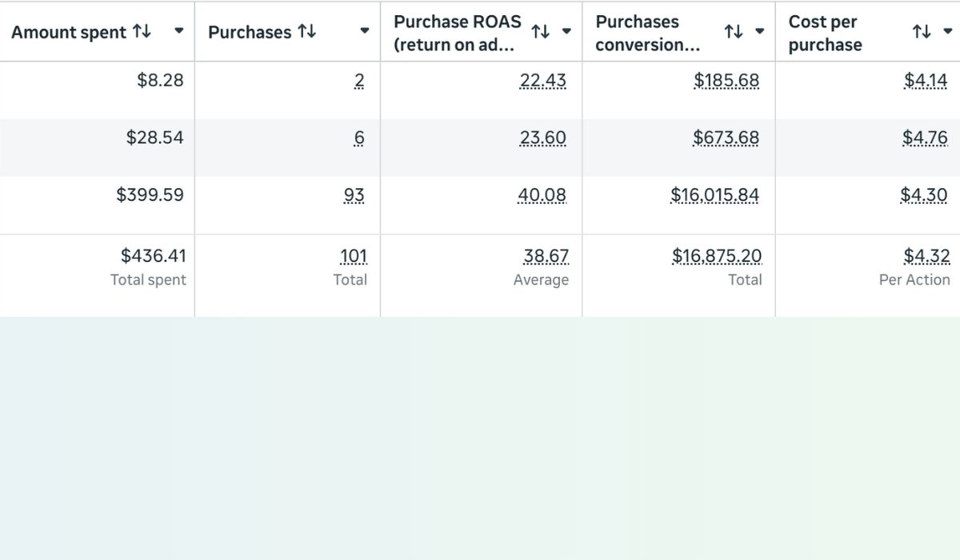Open Amount spent column dropdown caret

(179, 31)
